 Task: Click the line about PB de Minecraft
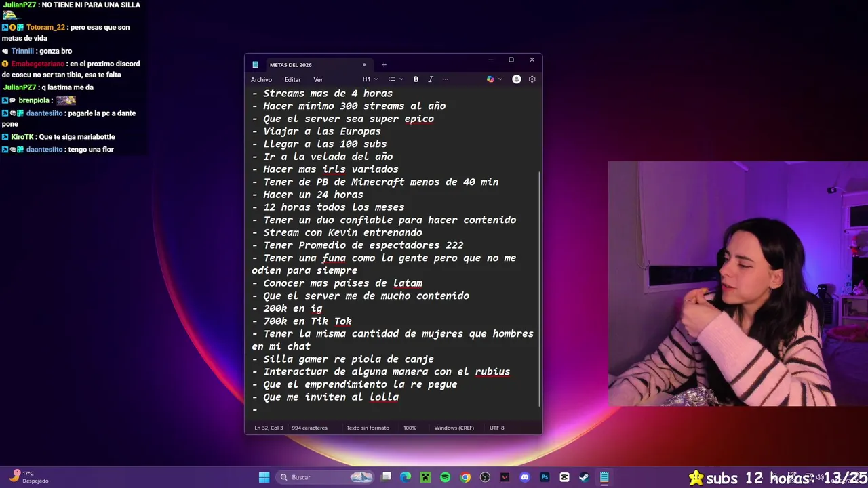pos(375,182)
